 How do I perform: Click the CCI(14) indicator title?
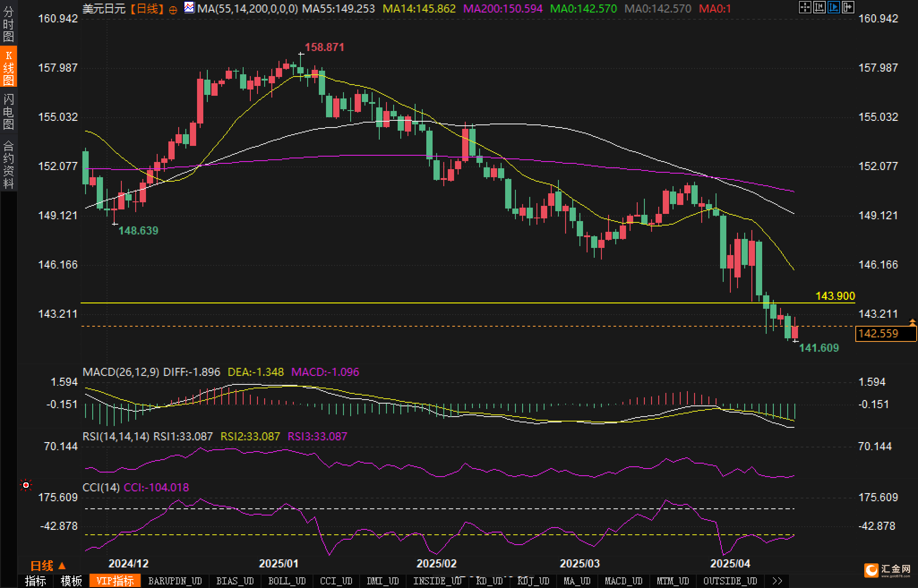(101, 487)
